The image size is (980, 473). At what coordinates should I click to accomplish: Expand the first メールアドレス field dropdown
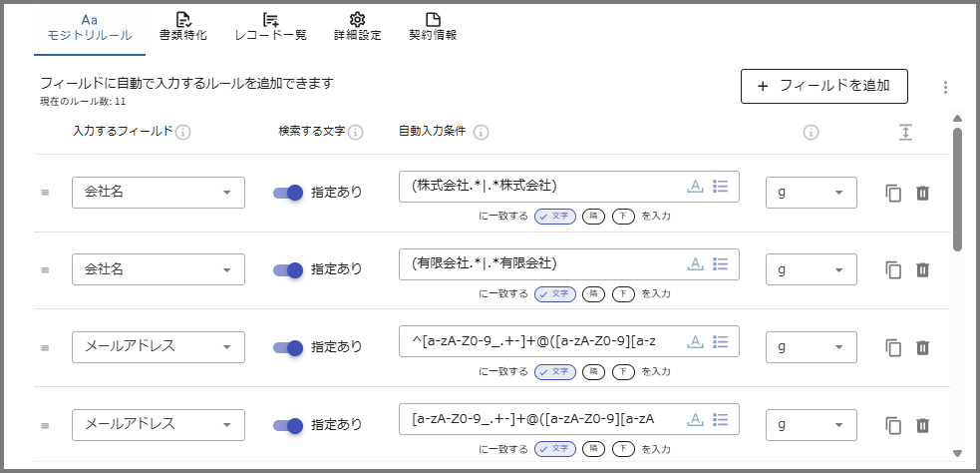click(159, 347)
